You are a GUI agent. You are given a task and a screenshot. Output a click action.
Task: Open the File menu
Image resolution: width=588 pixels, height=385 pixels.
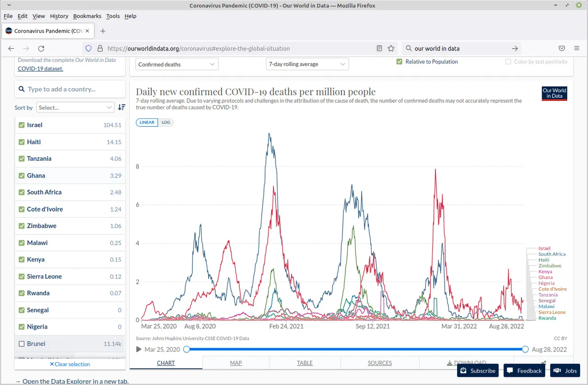pyautogui.click(x=8, y=16)
